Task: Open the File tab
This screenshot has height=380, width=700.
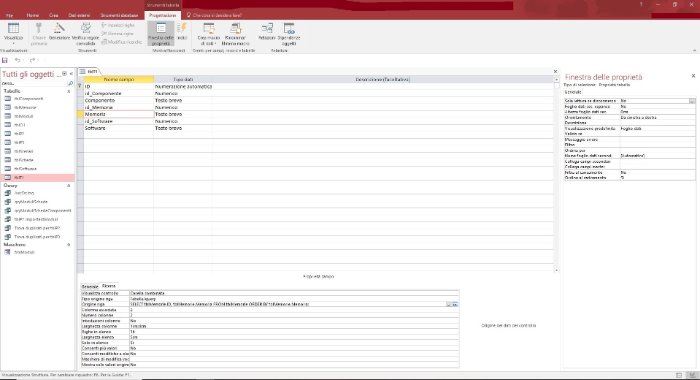Action: [x=9, y=15]
